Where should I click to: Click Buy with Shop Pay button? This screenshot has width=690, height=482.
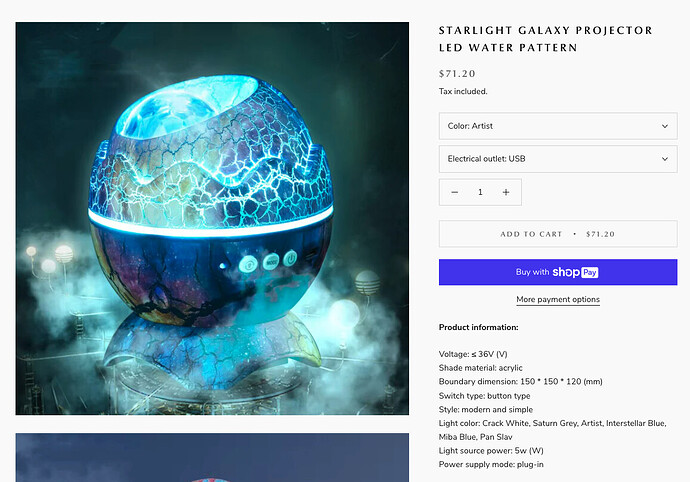[558, 272]
